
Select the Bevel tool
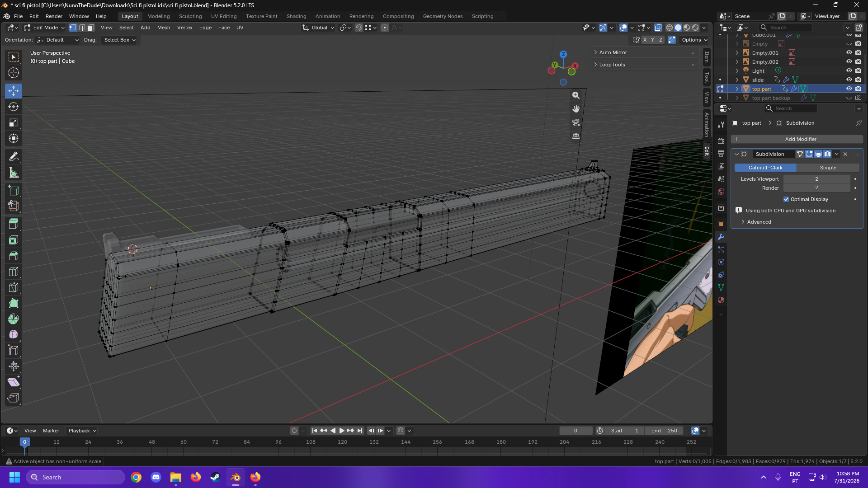tap(14, 256)
